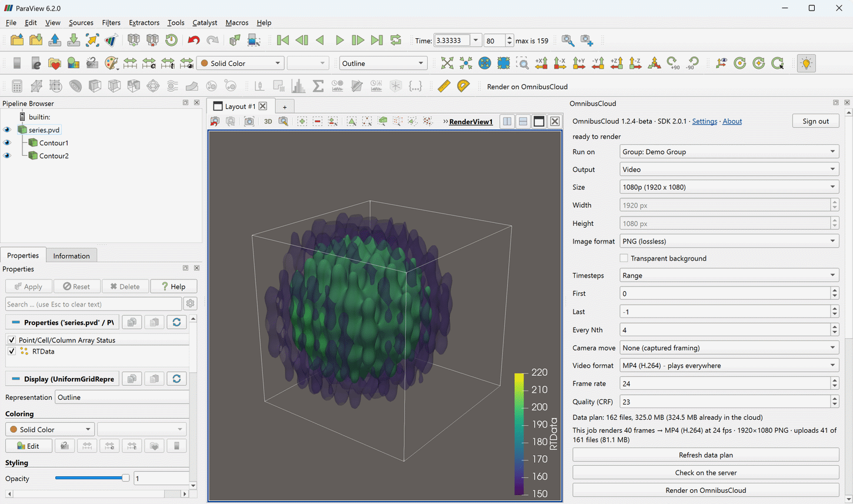
Task: Toggle the Point/Cell/Column Array Status checkbox
Action: pos(12,340)
